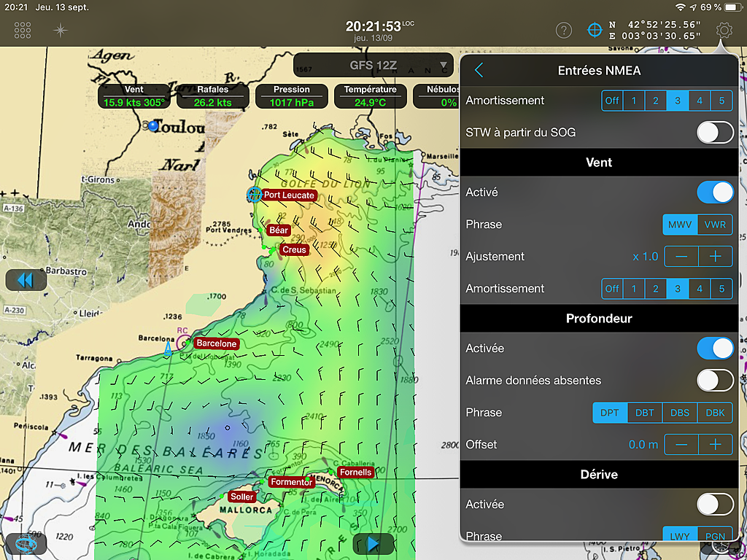Disable the Profondeur Activée switch
The width and height of the screenshot is (747, 560).
[715, 349]
